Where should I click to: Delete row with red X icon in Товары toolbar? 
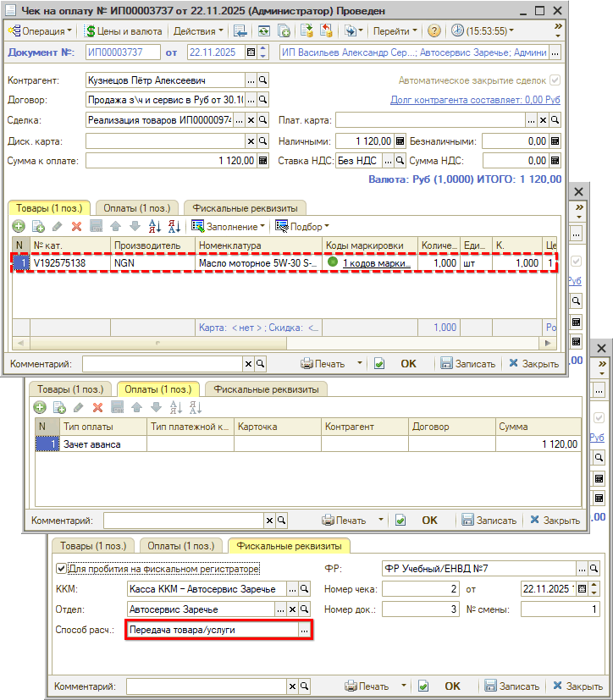[x=76, y=227]
